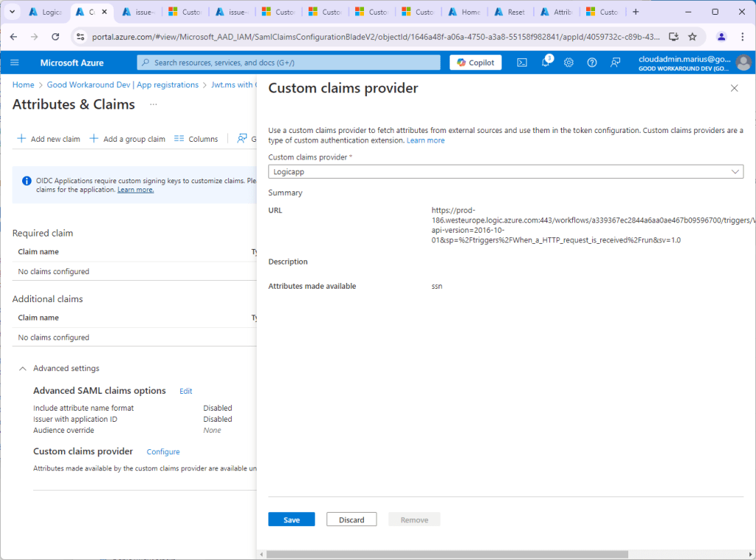Click the Save button
The image size is (756, 560).
tap(291, 519)
